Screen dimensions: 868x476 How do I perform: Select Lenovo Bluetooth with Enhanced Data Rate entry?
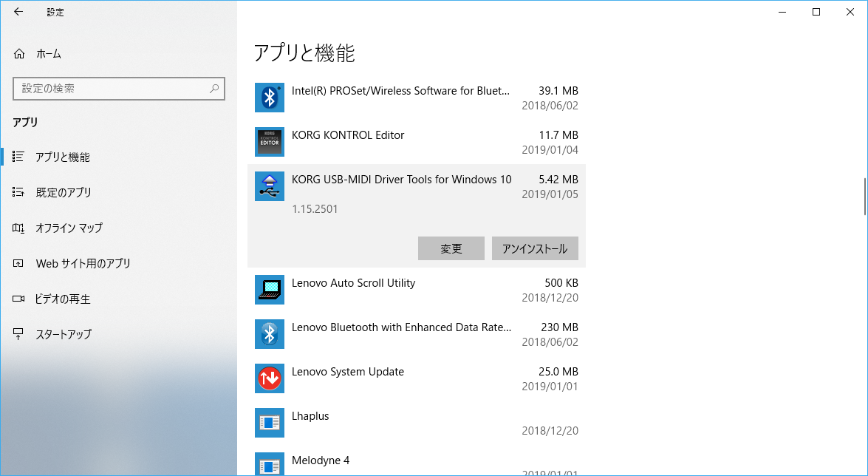[417, 334]
